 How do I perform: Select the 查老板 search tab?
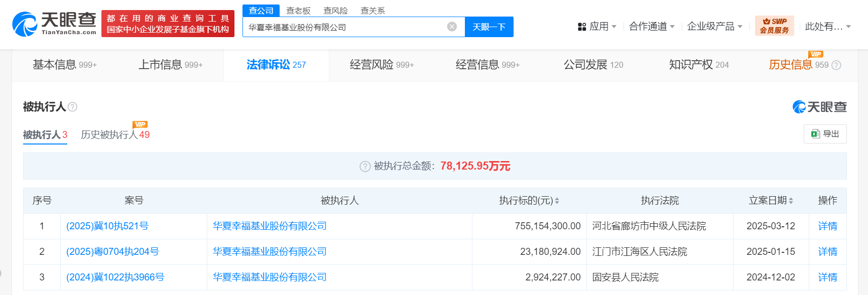(298, 11)
